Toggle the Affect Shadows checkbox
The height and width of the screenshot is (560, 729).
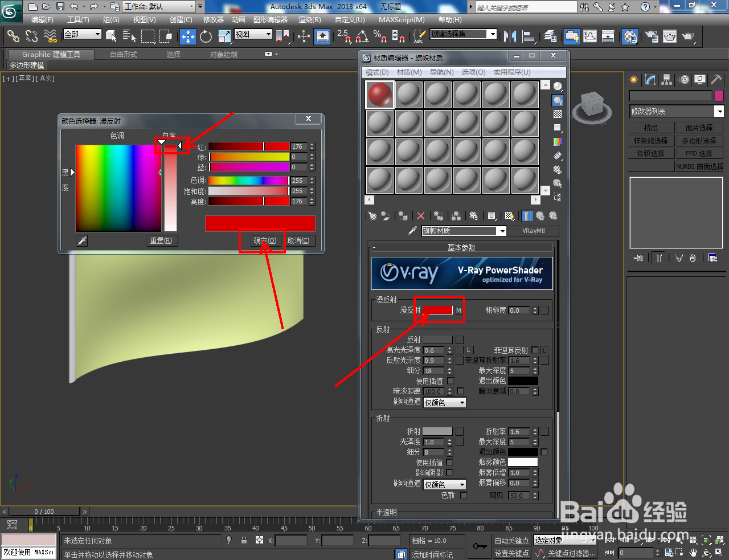click(x=449, y=473)
